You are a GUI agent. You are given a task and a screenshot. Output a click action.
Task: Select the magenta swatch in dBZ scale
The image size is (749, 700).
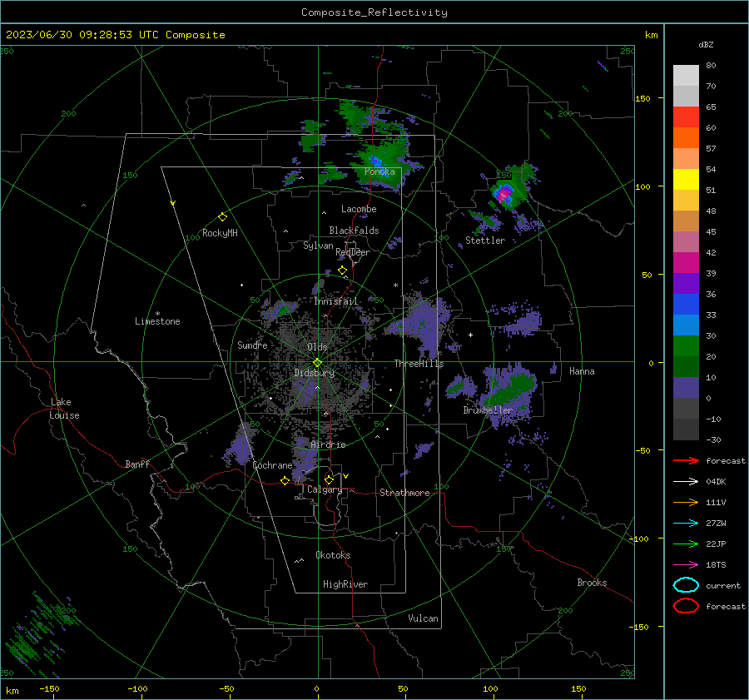[686, 262]
